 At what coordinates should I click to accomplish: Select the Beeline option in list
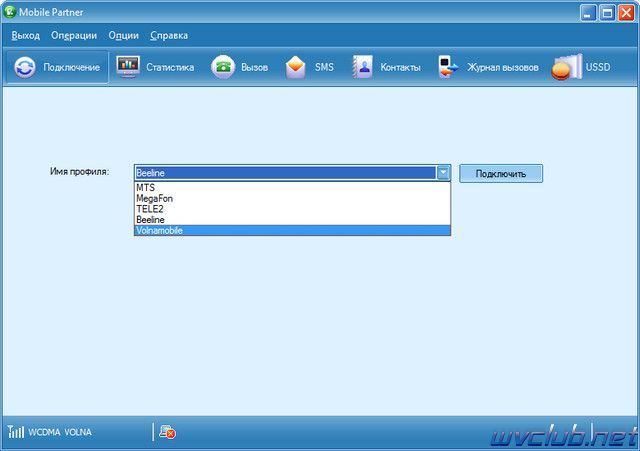[x=292, y=220]
